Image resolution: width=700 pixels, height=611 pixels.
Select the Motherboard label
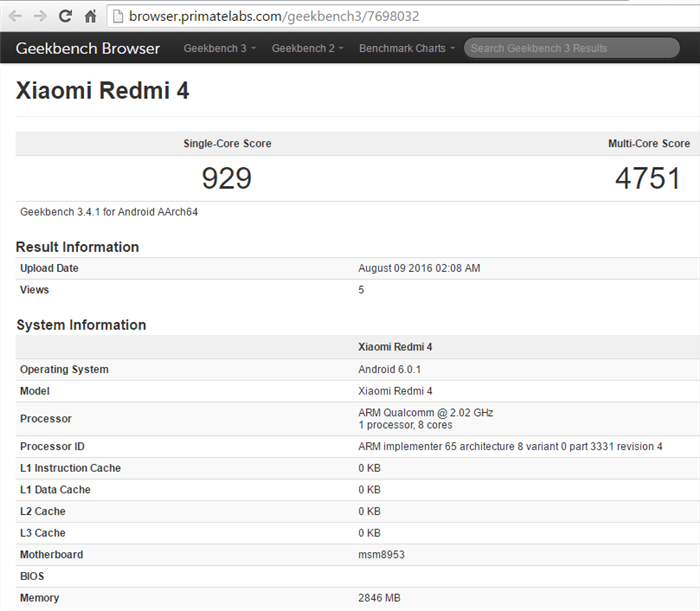(51, 555)
